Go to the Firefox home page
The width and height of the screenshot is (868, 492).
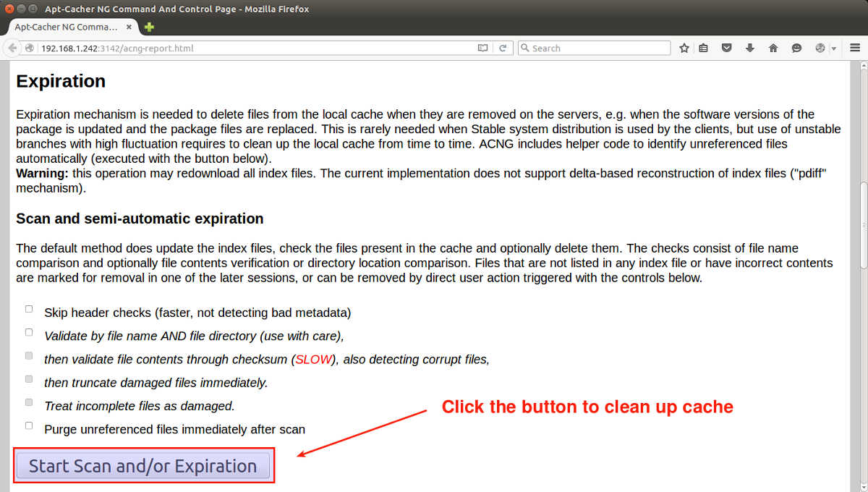pyautogui.click(x=773, y=48)
